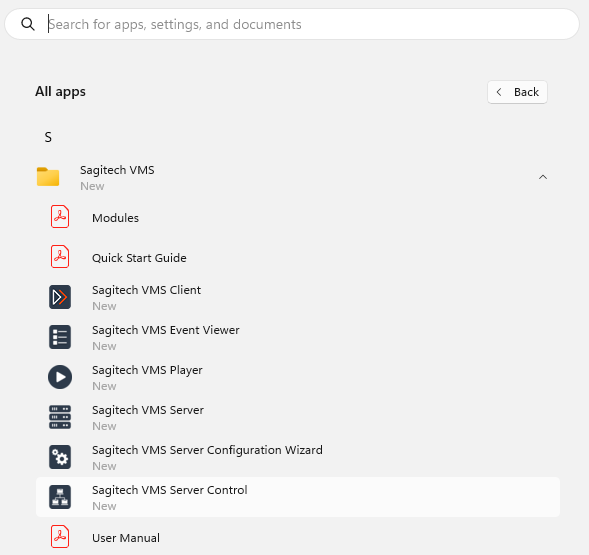The height and width of the screenshot is (555, 589).
Task: Click the Sagitech VMS Server Control icon
Action: point(60,497)
